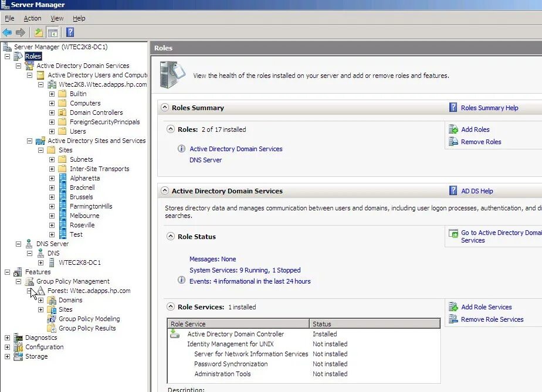
Task: Expand the Diagnostics tree node
Action: point(7,338)
